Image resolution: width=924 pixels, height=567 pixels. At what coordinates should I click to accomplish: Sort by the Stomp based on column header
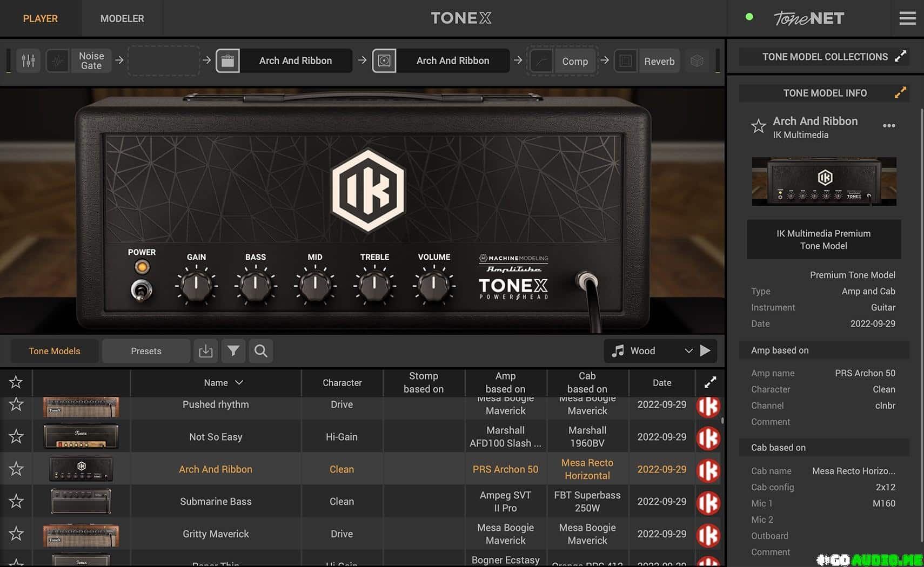pos(424,382)
